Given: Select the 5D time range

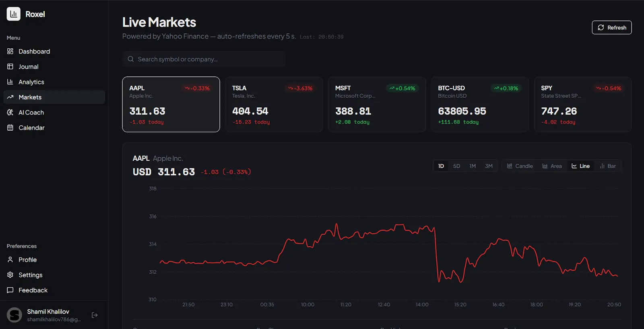Looking at the screenshot, I should point(456,166).
